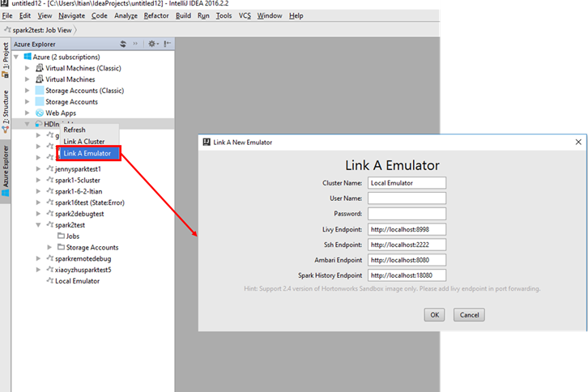Click the jennysparktest1 cluster icon
588x392 pixels.
tap(50, 168)
